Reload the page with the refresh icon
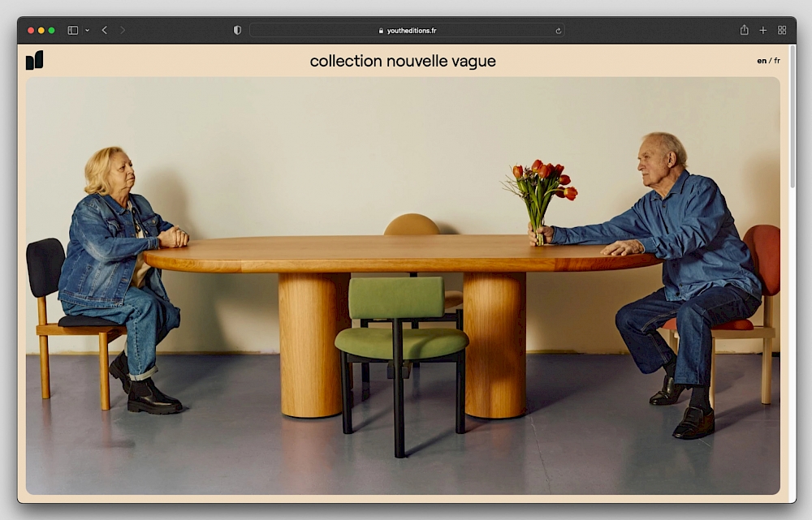 tap(558, 31)
